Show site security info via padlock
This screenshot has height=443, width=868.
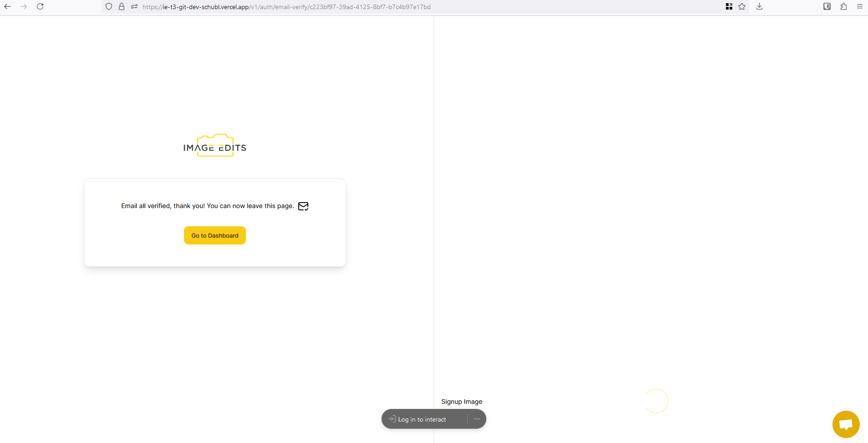(x=122, y=6)
